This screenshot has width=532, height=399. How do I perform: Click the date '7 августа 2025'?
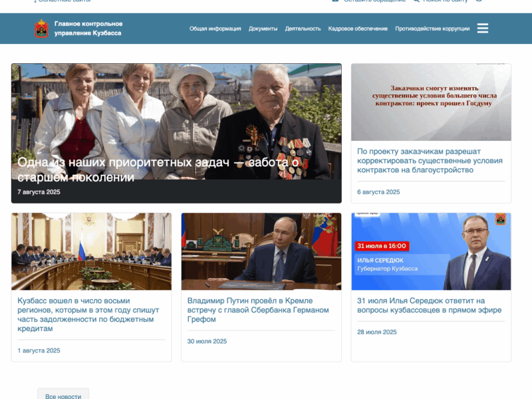point(39,192)
